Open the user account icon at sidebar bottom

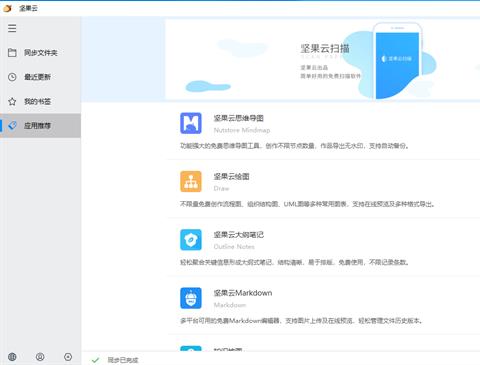pos(40,357)
